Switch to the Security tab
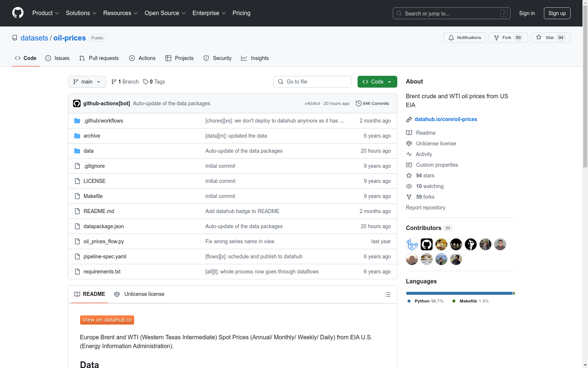The width and height of the screenshot is (588, 368). click(218, 58)
